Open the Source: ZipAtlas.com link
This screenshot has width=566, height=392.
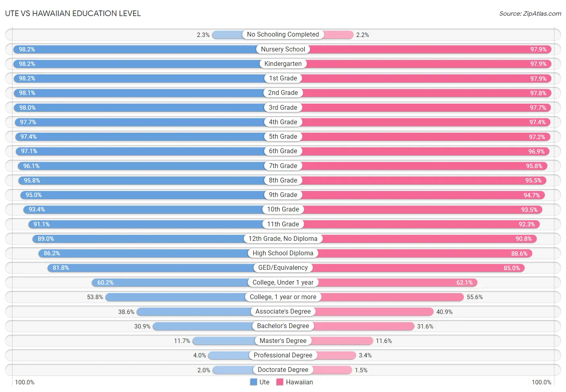(x=530, y=13)
